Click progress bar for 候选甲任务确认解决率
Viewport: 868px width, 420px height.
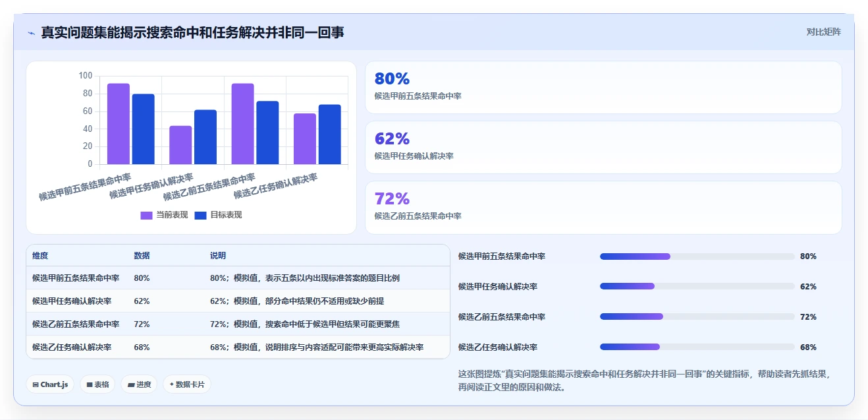[697, 287]
